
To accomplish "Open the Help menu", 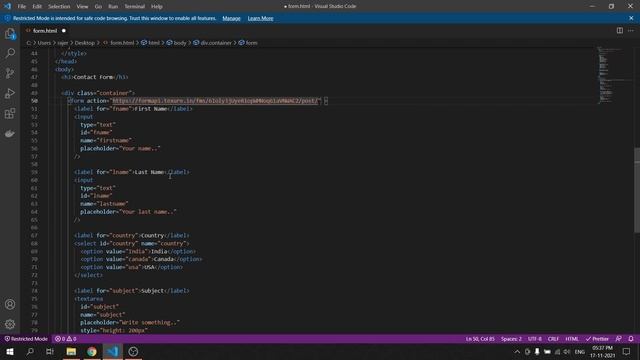I will coord(157,7).
